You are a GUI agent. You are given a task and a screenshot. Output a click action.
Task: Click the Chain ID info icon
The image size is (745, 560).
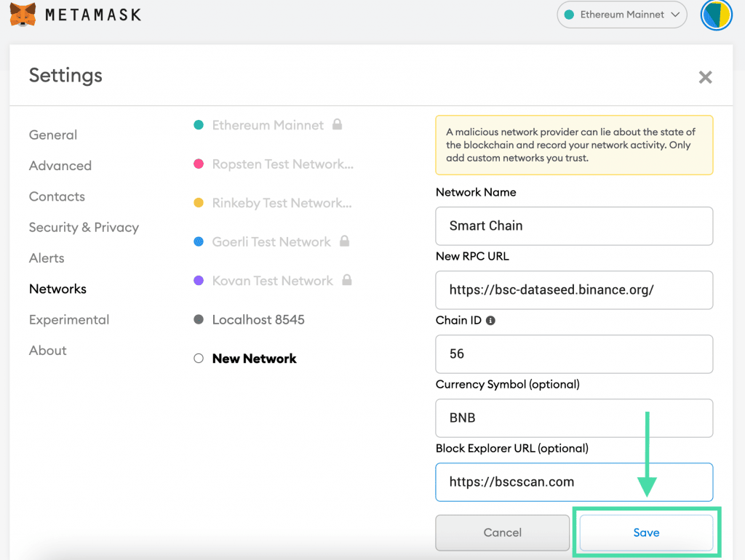coord(490,321)
